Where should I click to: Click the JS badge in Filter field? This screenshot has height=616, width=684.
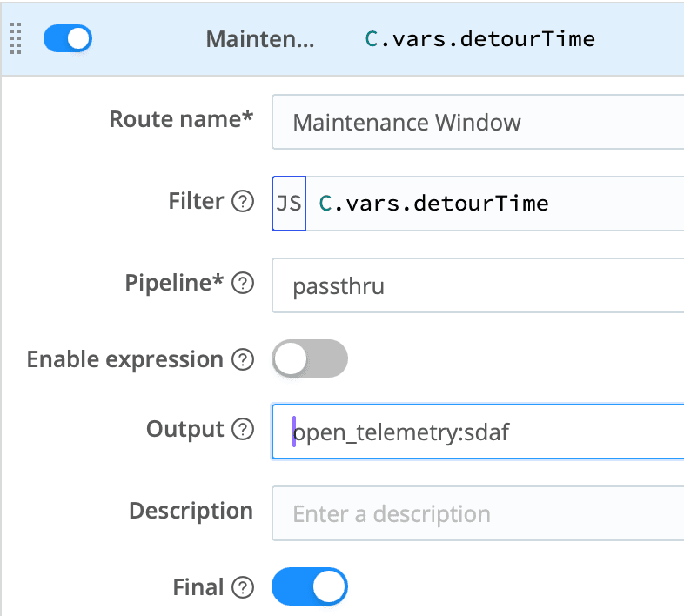289,204
